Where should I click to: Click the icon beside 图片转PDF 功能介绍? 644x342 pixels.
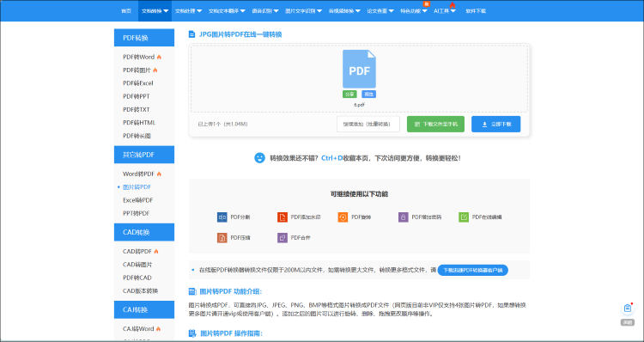(192, 291)
